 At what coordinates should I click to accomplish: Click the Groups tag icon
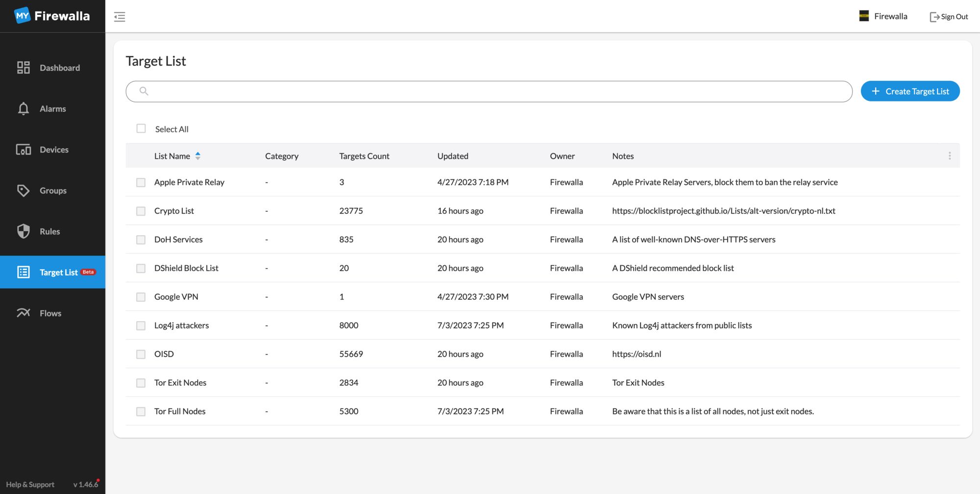click(x=23, y=190)
